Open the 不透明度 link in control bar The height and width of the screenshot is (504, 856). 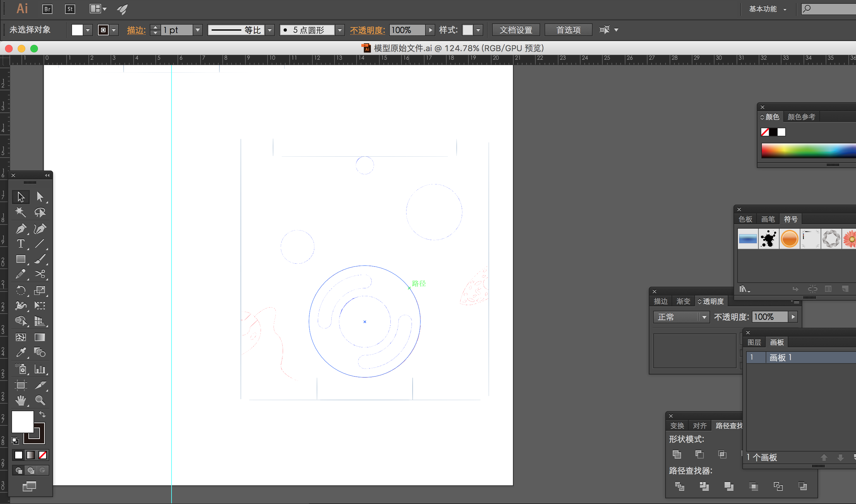tap(368, 30)
